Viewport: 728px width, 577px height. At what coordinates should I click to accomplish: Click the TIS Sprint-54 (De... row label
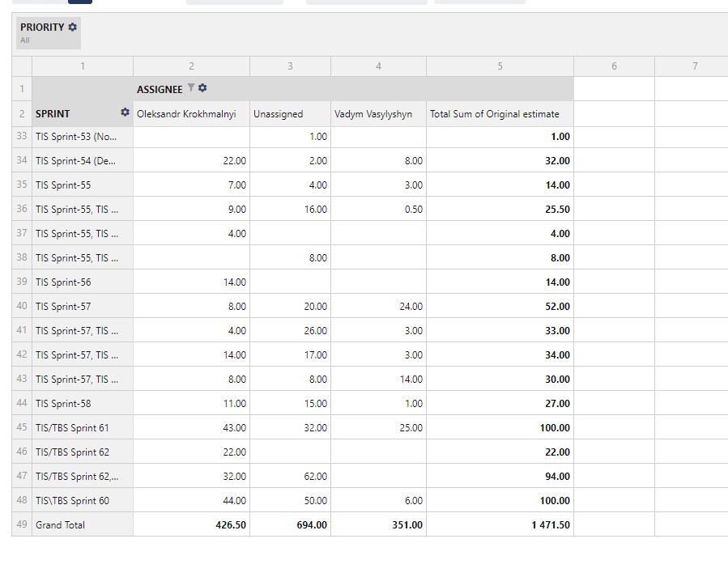click(x=83, y=160)
